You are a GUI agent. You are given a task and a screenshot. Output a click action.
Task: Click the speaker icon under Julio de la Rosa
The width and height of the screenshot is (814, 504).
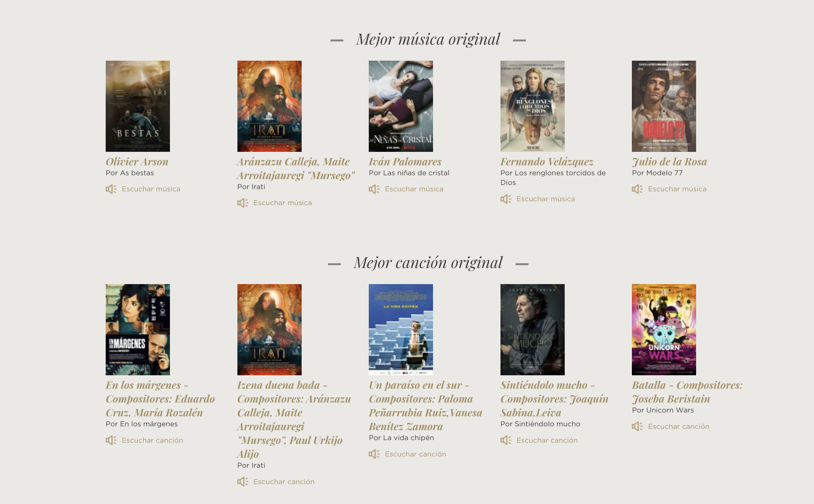tap(637, 189)
